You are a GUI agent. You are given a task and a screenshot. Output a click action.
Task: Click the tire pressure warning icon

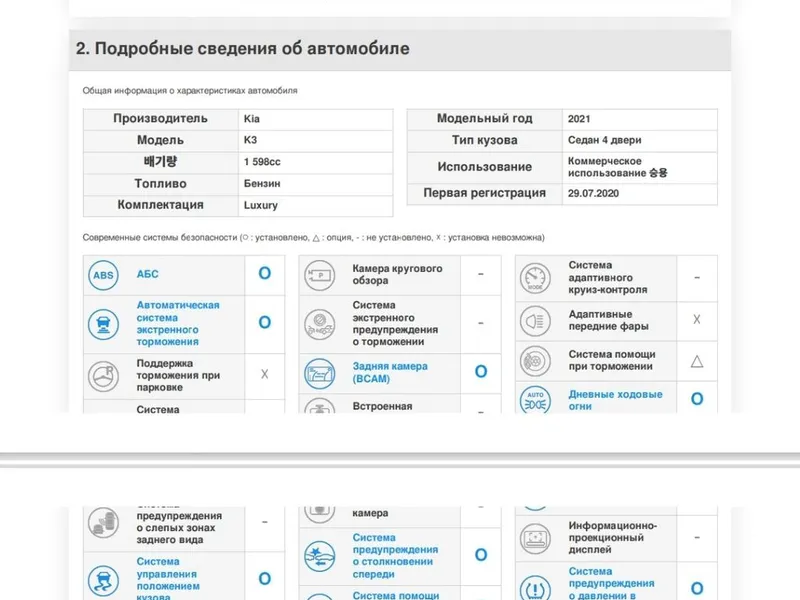tap(536, 584)
